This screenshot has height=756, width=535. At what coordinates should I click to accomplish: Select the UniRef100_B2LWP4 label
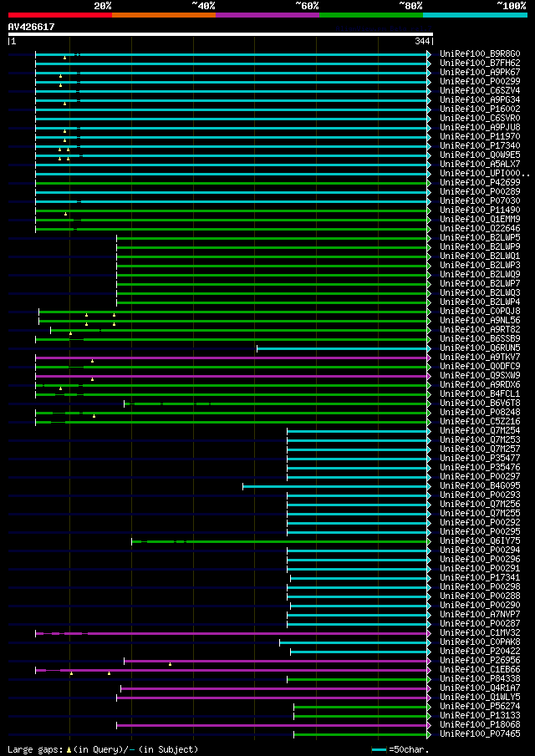point(480,302)
